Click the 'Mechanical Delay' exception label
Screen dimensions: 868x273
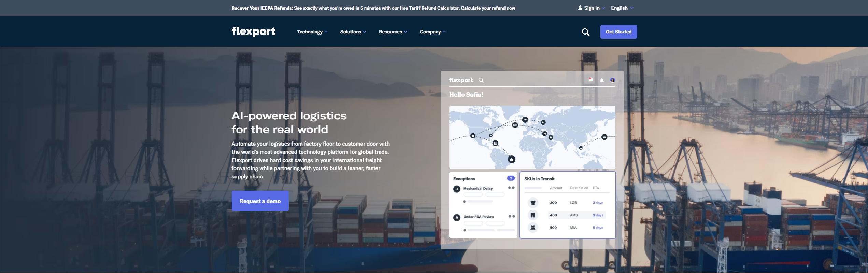[478, 188]
